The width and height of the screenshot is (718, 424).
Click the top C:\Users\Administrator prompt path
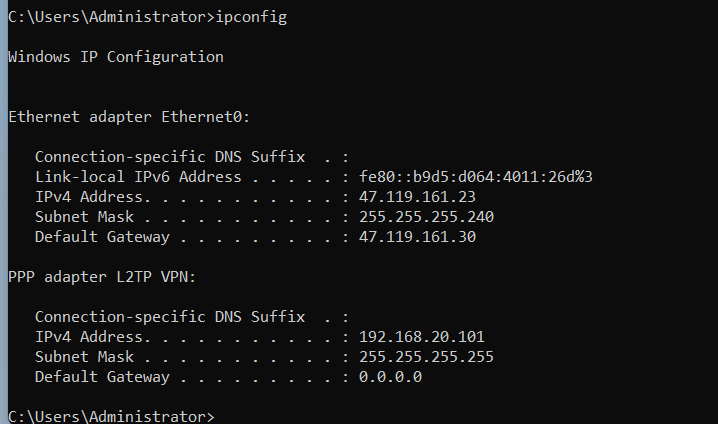pos(108,17)
